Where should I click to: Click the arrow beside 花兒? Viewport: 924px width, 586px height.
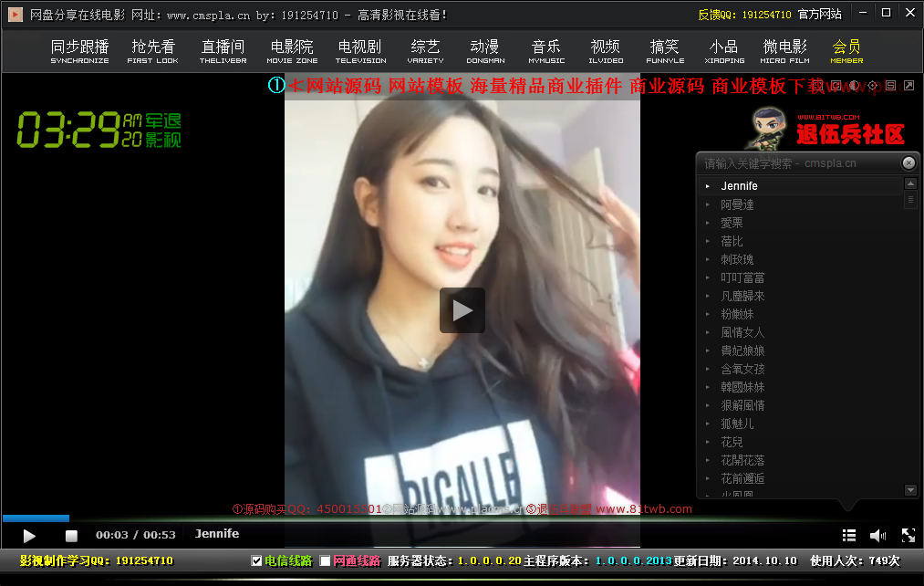click(708, 442)
